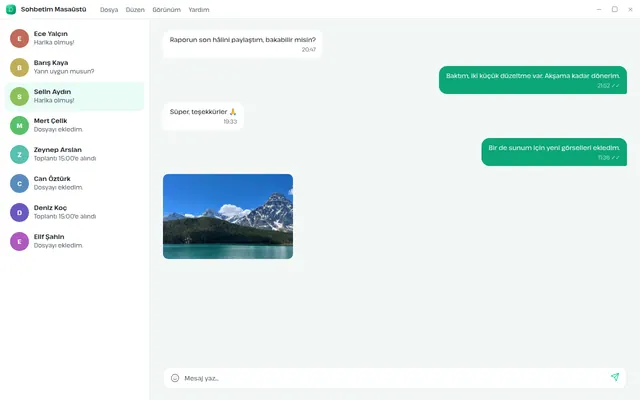Click the 'Süper, teşekkürler' message
The height and width of the screenshot is (400, 640).
[x=203, y=116]
